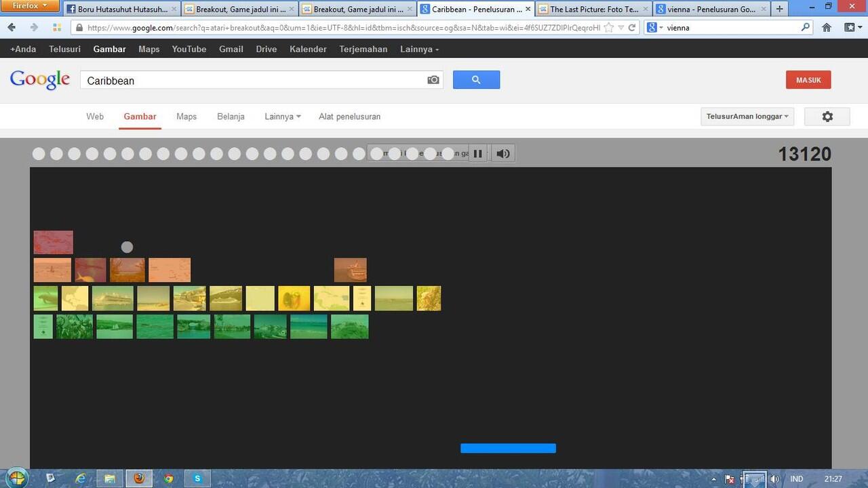Mute the game sound

pos(502,154)
